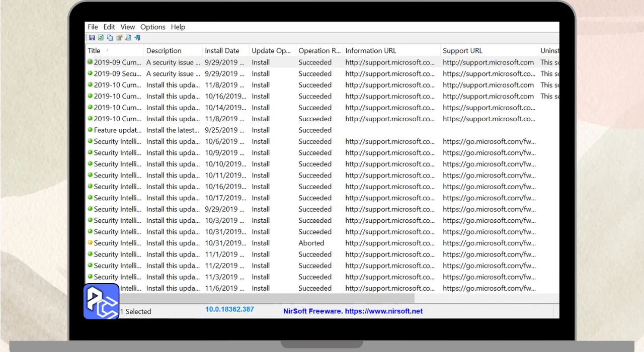Select the "Feature updat..." title cell
The width and height of the screenshot is (644, 352).
tap(118, 130)
